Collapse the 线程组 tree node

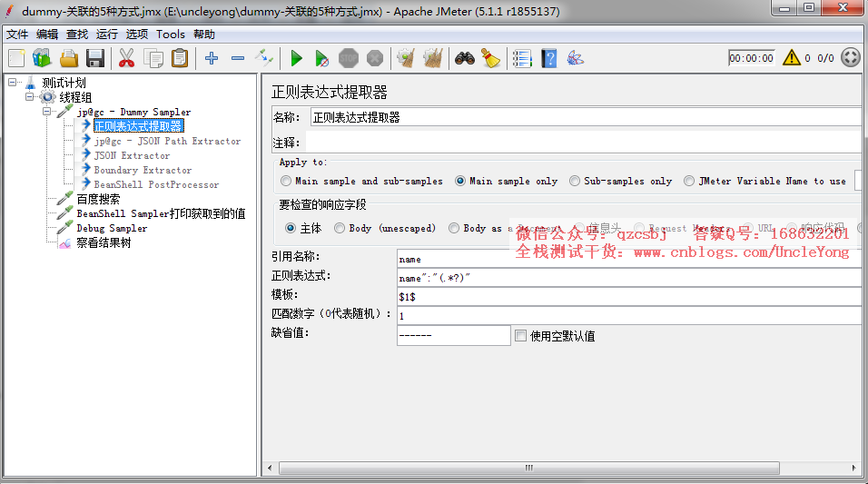point(30,97)
